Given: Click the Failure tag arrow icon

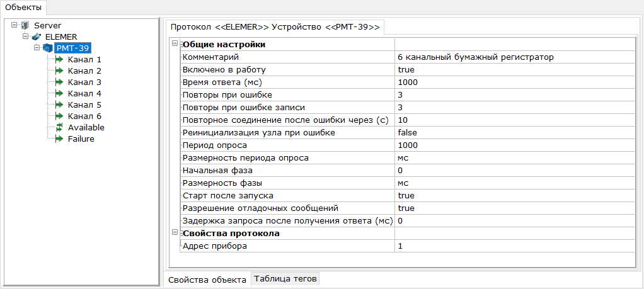Looking at the screenshot, I should pos(59,139).
